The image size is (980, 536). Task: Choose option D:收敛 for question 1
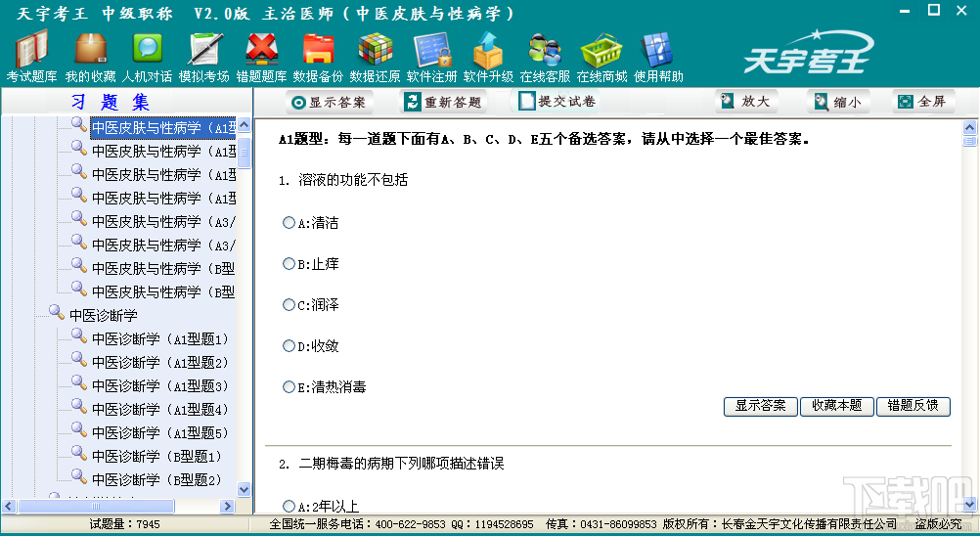pyautogui.click(x=289, y=345)
